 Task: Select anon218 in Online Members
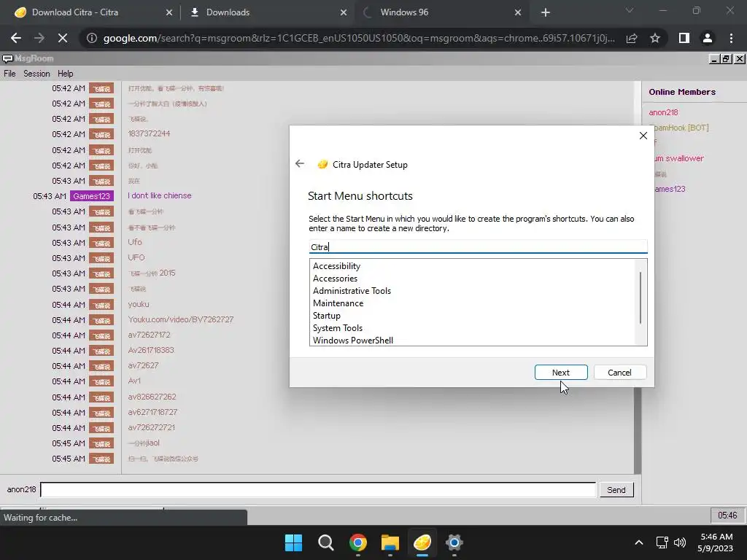(x=663, y=112)
